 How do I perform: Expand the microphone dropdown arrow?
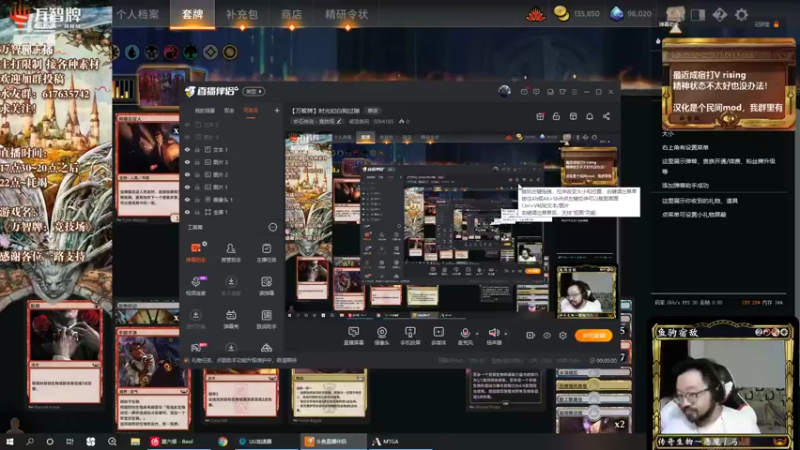pos(477,334)
